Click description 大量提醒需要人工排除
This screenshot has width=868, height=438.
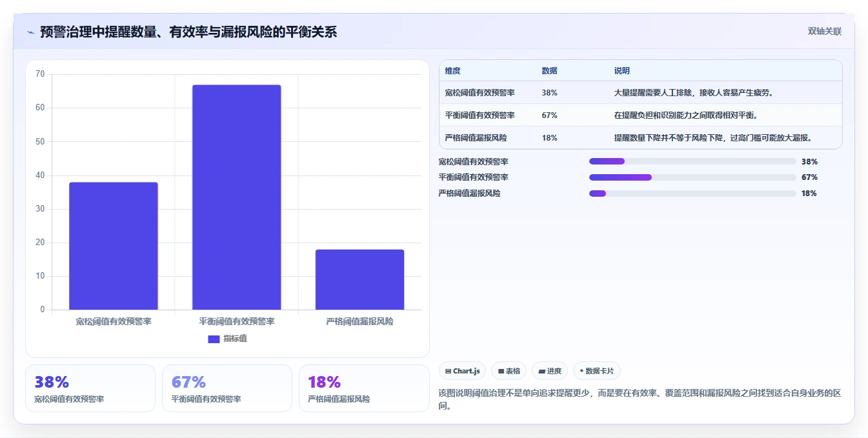[694, 93]
